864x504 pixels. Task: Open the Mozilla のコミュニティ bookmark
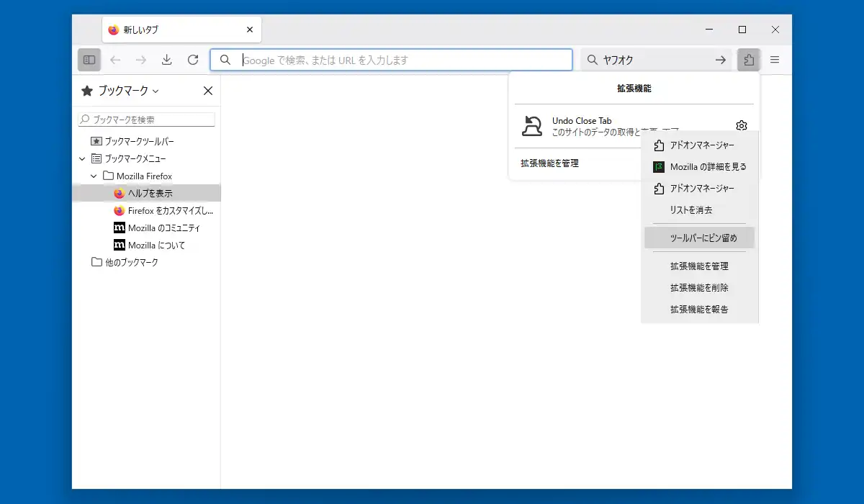point(147,228)
